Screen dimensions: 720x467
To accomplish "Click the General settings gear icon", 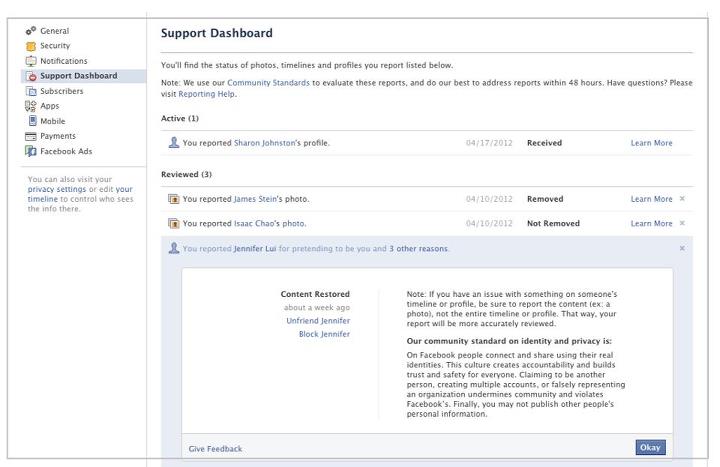I will pyautogui.click(x=30, y=31).
